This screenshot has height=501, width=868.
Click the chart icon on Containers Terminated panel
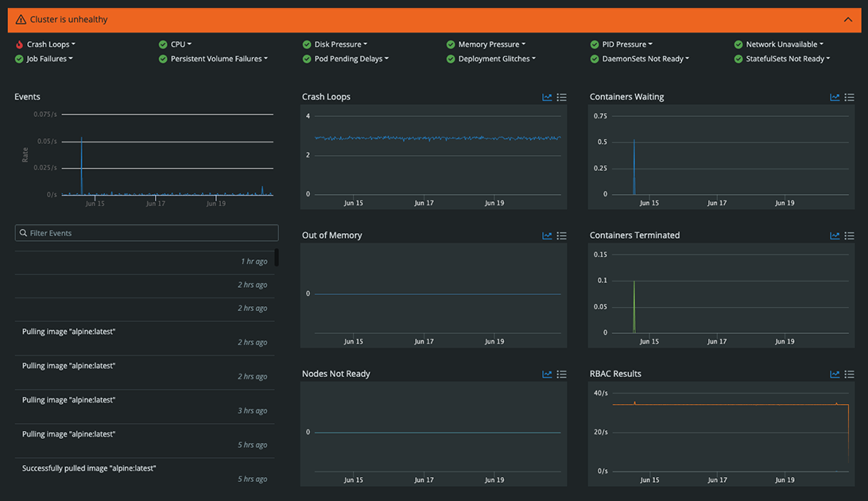835,235
